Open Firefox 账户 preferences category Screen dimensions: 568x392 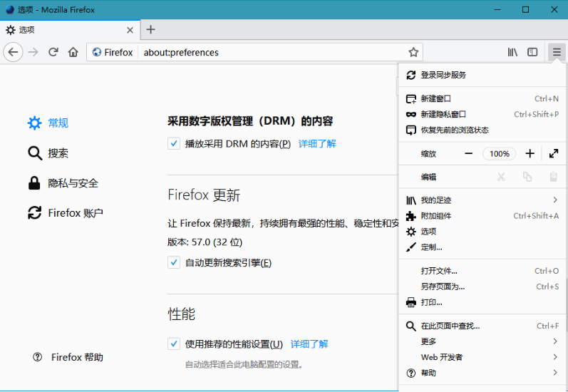coord(65,212)
